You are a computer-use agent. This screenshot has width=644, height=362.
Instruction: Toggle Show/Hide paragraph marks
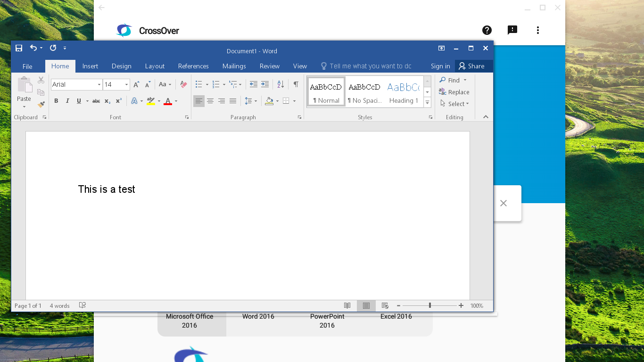click(296, 84)
